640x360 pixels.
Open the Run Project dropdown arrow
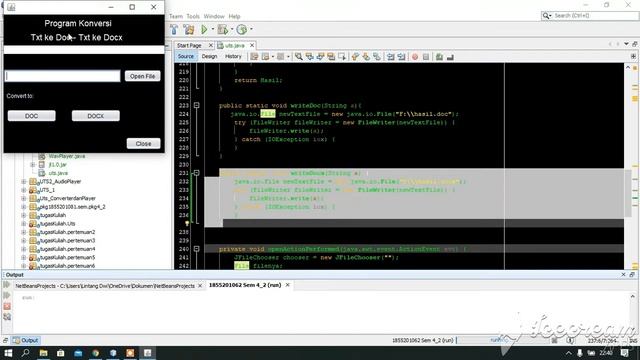pyautogui.click(x=212, y=29)
